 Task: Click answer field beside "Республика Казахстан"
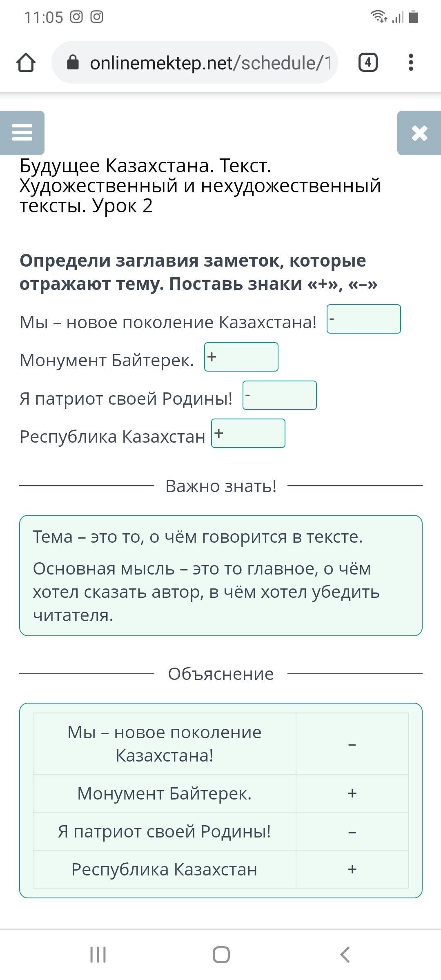[248, 433]
